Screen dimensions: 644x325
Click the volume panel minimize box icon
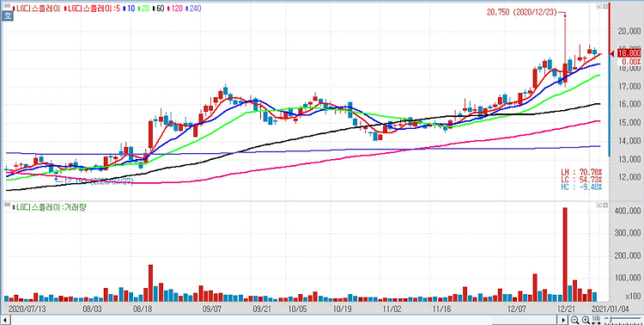(x=598, y=205)
